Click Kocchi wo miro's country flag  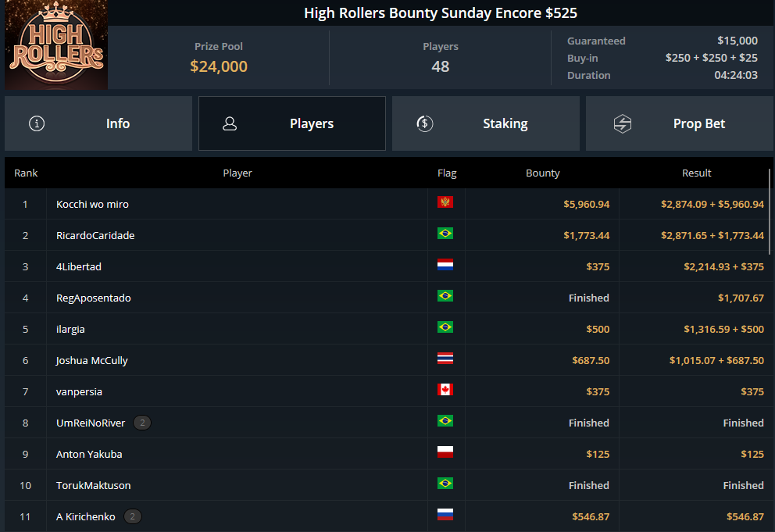(445, 202)
